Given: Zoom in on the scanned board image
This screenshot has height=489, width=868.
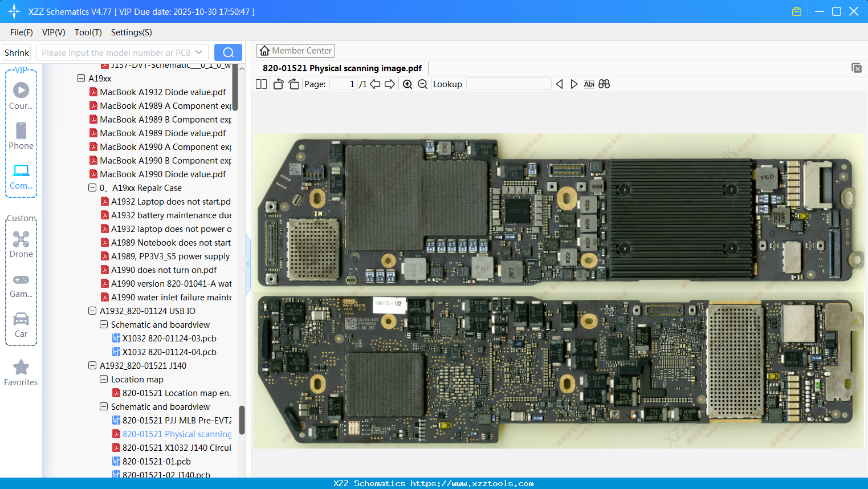Looking at the screenshot, I should coord(407,84).
